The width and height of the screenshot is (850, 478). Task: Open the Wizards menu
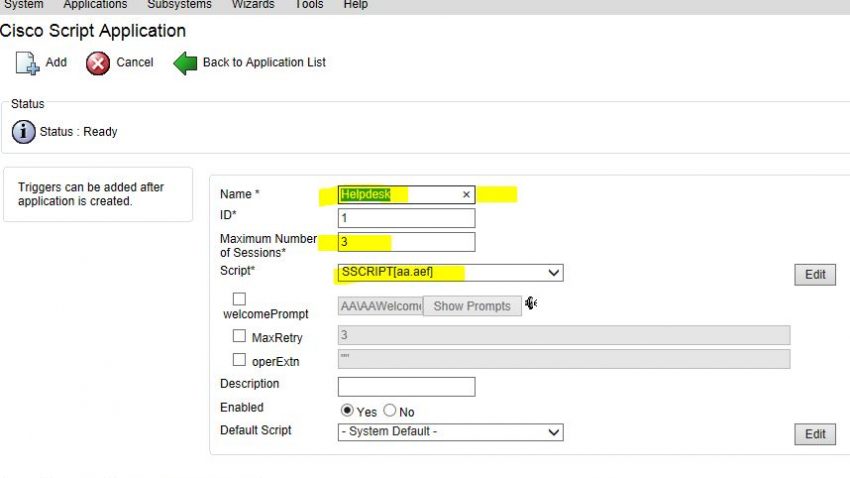(253, 5)
